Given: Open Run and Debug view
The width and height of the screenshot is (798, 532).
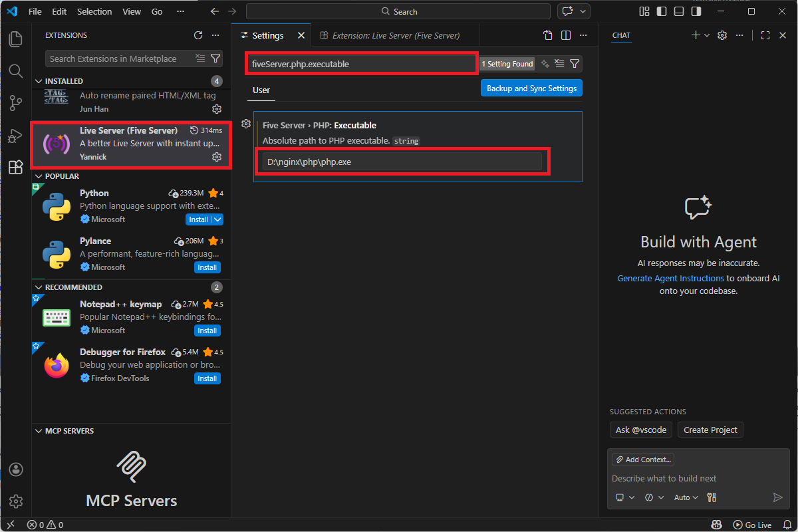Looking at the screenshot, I should (16, 136).
